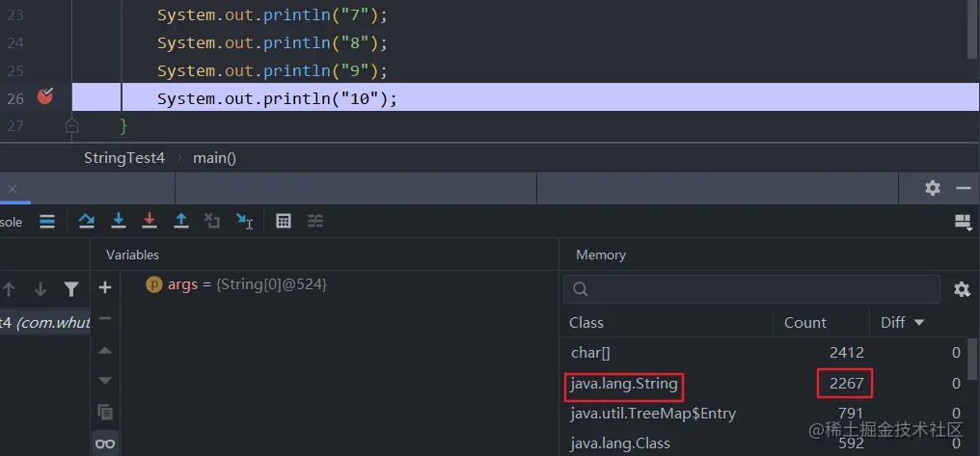Select the Variables panel header

point(132,255)
